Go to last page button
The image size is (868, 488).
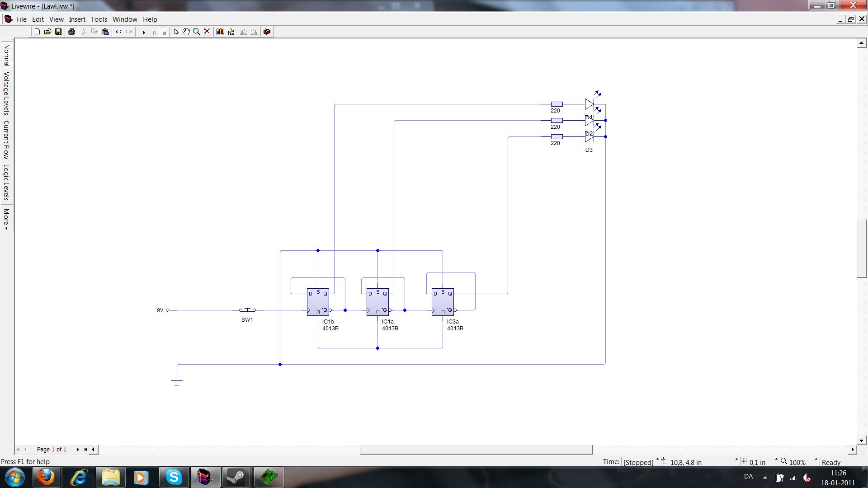point(85,449)
